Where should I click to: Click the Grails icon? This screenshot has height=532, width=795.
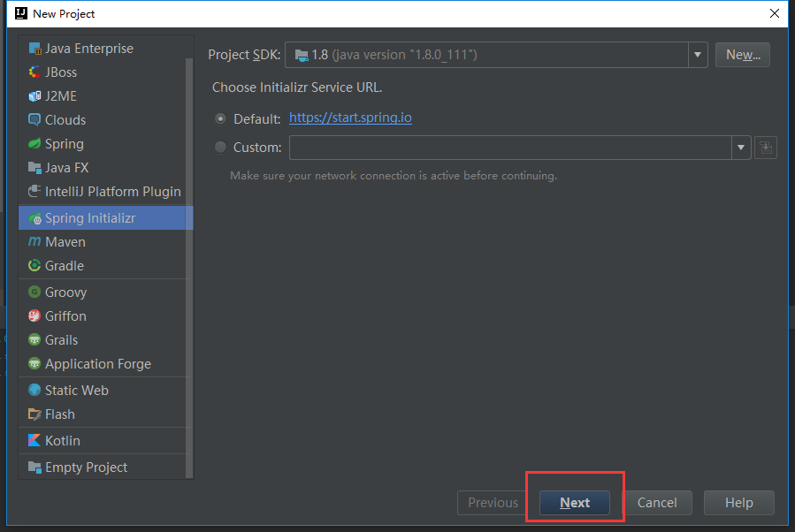tap(34, 340)
